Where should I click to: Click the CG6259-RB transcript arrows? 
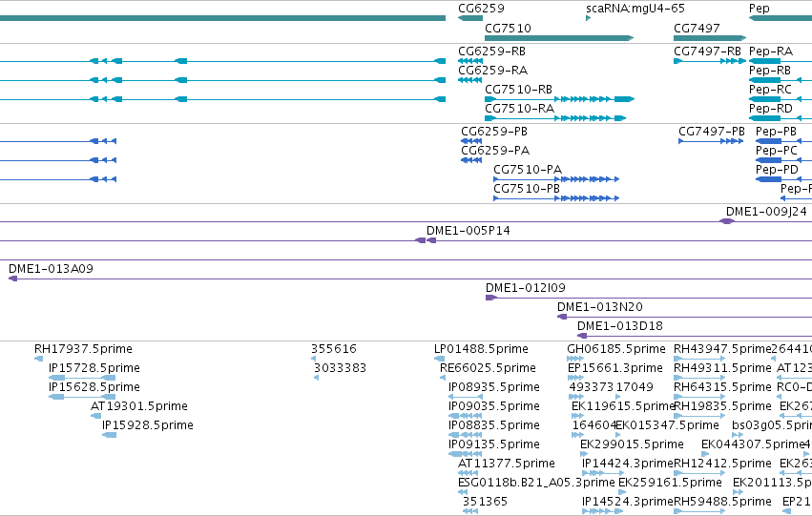tap(470, 61)
